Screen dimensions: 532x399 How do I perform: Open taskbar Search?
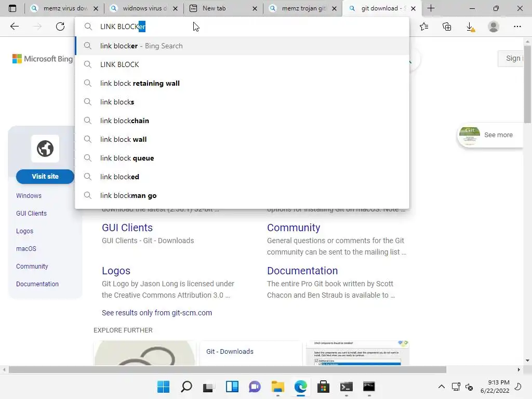tap(187, 387)
